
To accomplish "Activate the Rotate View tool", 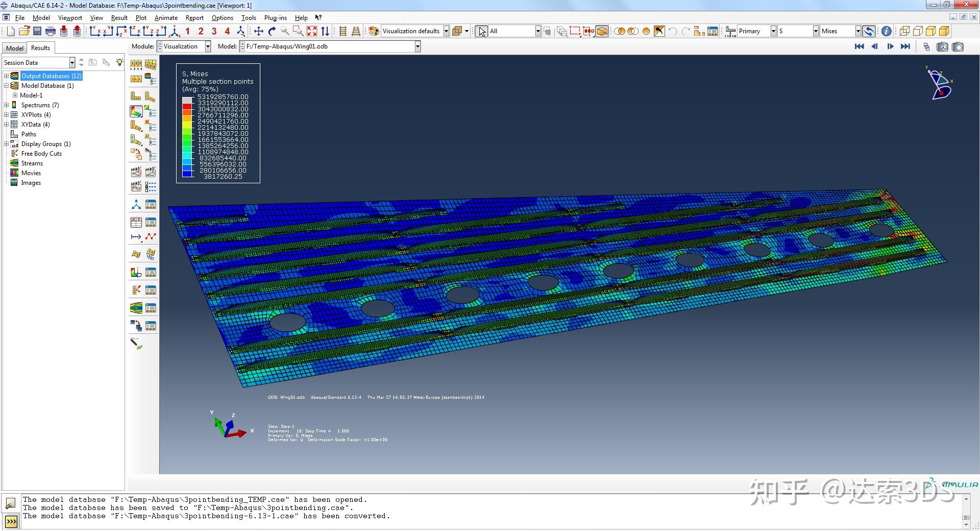I will tap(272, 31).
